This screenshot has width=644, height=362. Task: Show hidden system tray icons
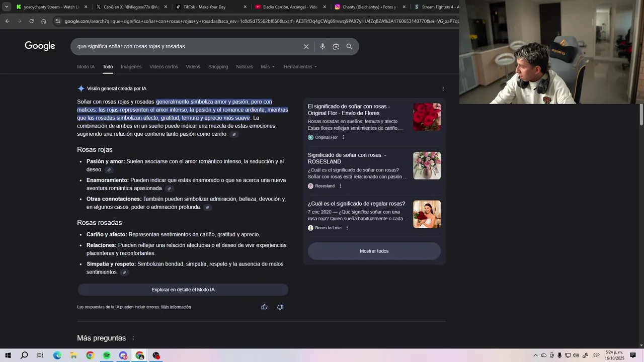(x=535, y=355)
